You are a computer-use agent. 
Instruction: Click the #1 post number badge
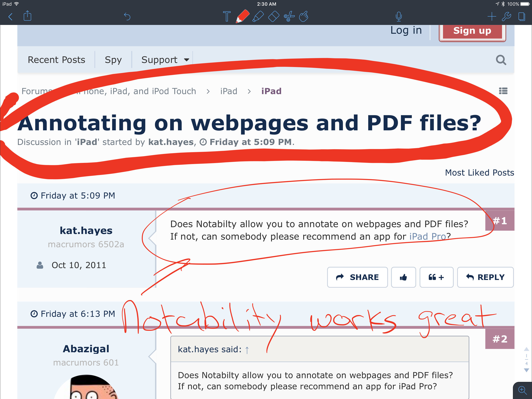tap(500, 220)
